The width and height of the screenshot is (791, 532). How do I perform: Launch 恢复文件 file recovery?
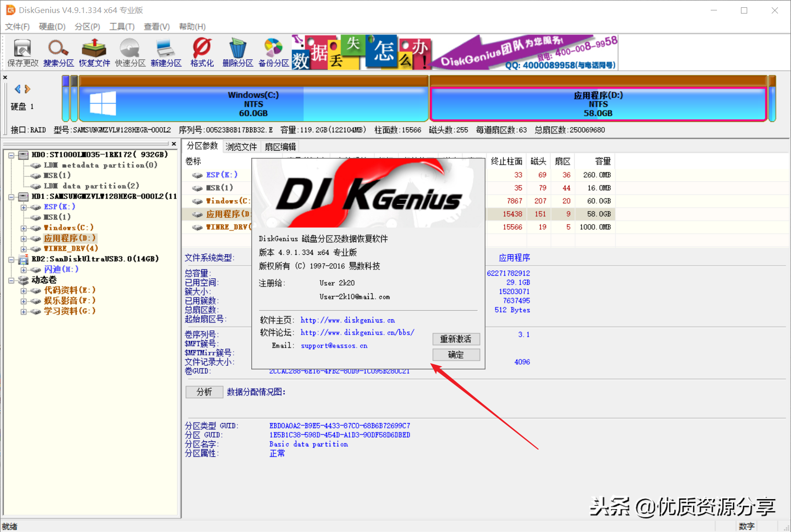94,52
